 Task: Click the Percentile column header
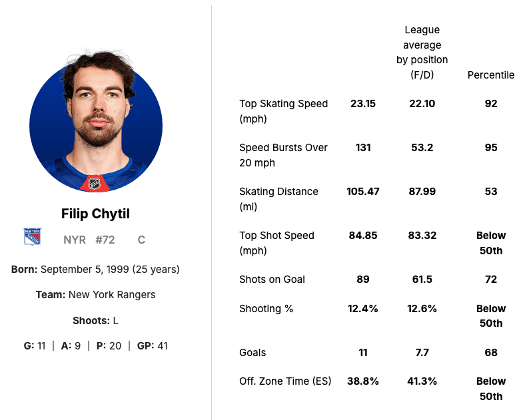pos(491,75)
